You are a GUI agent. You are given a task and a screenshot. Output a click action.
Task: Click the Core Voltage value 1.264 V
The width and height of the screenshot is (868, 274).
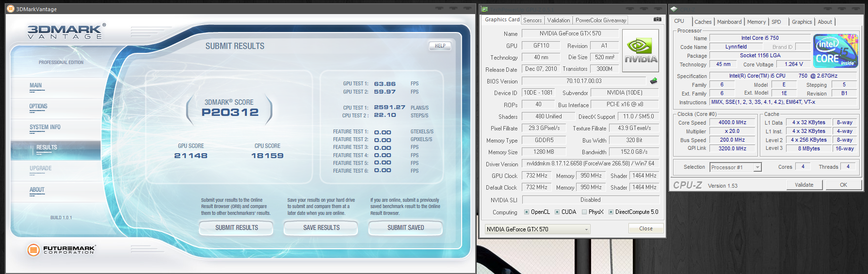(x=793, y=64)
